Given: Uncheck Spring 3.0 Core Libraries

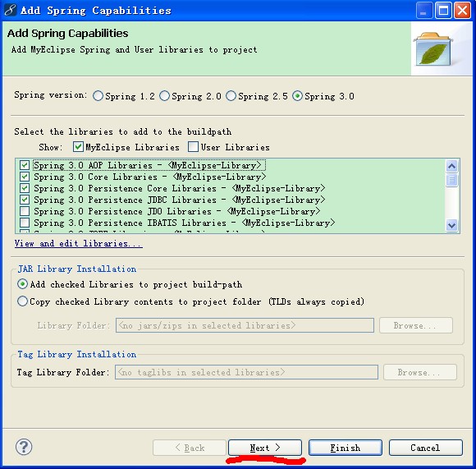Looking at the screenshot, I should click(x=25, y=177).
